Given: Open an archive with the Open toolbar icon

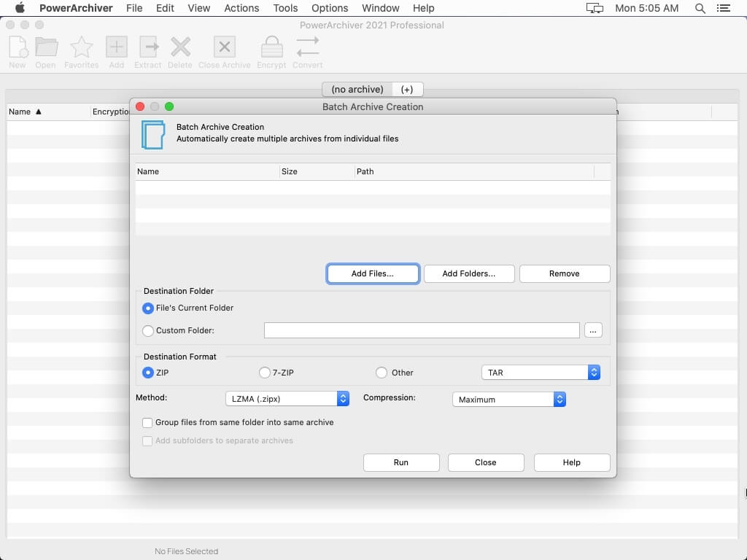Looking at the screenshot, I should [x=46, y=47].
